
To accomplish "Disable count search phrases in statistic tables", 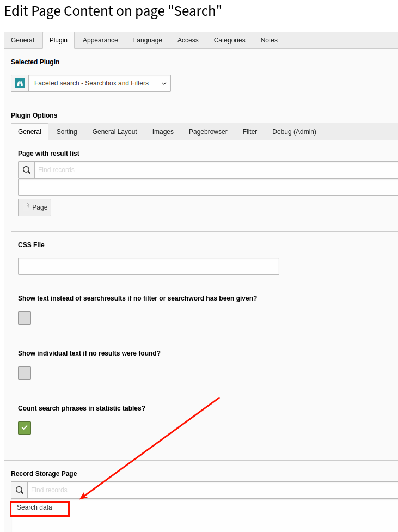I will coord(24,427).
